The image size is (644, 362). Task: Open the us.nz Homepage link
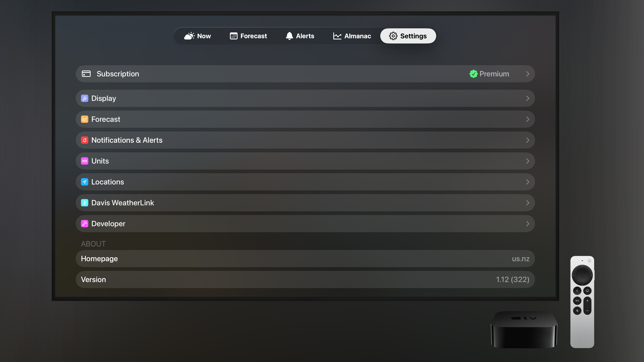[x=305, y=259]
